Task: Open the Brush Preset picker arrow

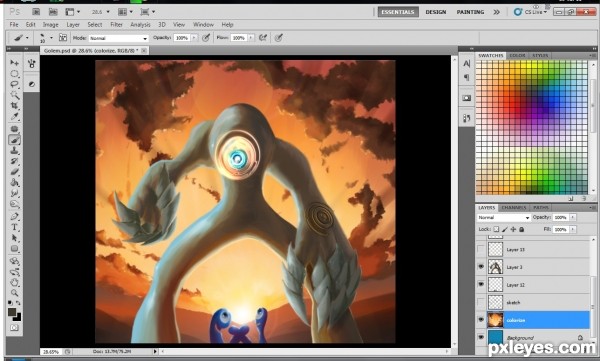Action: click(51, 38)
